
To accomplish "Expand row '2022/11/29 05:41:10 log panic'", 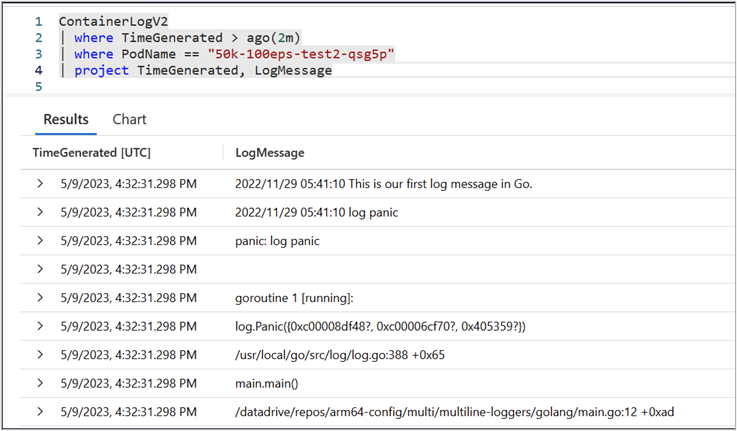I will [x=40, y=212].
